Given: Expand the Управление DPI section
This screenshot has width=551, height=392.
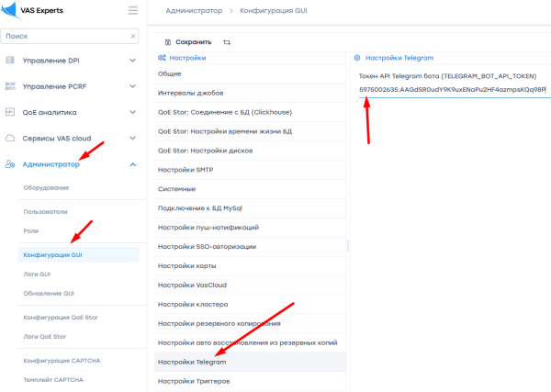Looking at the screenshot, I should 133,61.
